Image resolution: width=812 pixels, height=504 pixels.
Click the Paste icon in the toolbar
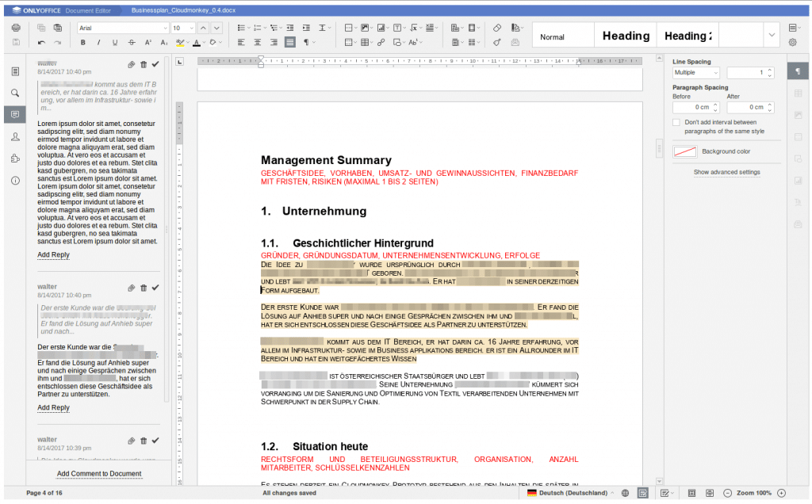57,28
